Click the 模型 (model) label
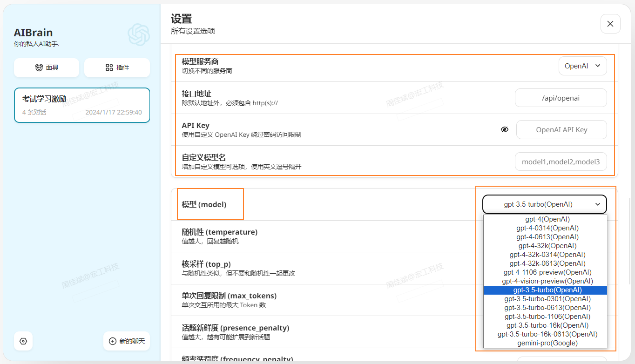The image size is (635, 364). click(x=204, y=204)
